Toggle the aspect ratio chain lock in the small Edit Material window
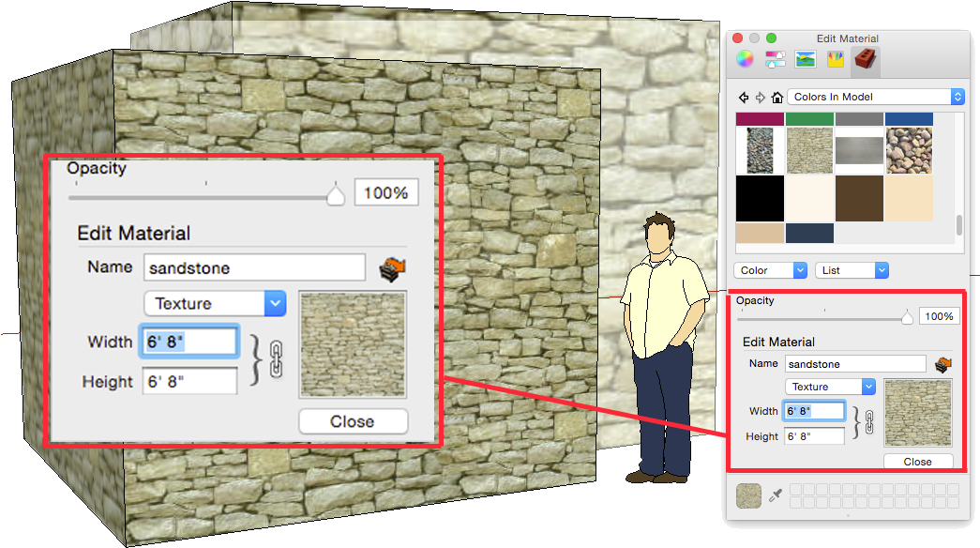Viewport: 980px width, 548px height. tap(868, 421)
